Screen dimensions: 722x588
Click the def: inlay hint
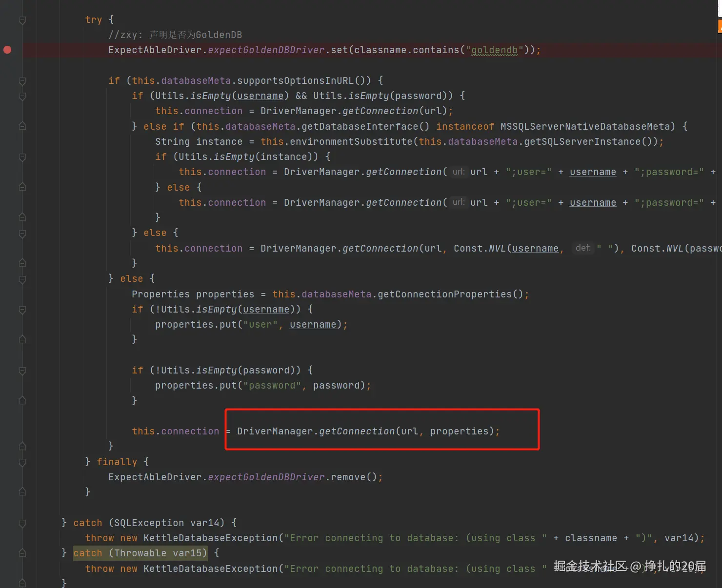click(x=583, y=248)
